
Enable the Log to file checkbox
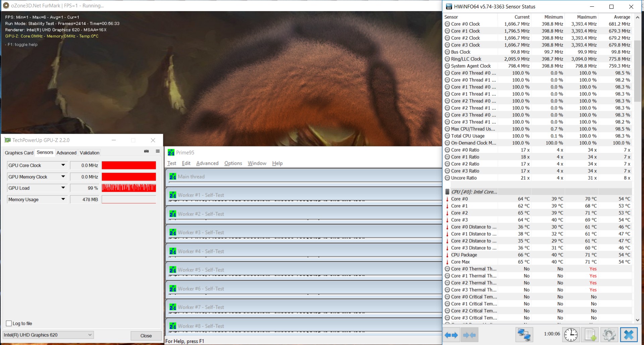9,324
